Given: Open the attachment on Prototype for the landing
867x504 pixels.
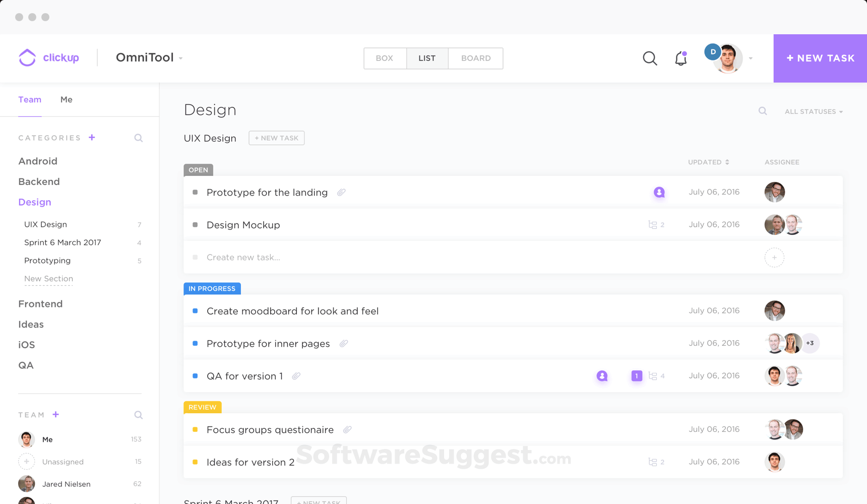Looking at the screenshot, I should pyautogui.click(x=341, y=192).
